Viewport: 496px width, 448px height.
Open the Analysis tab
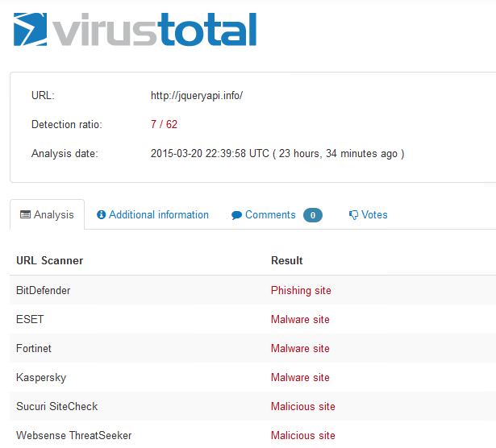47,214
